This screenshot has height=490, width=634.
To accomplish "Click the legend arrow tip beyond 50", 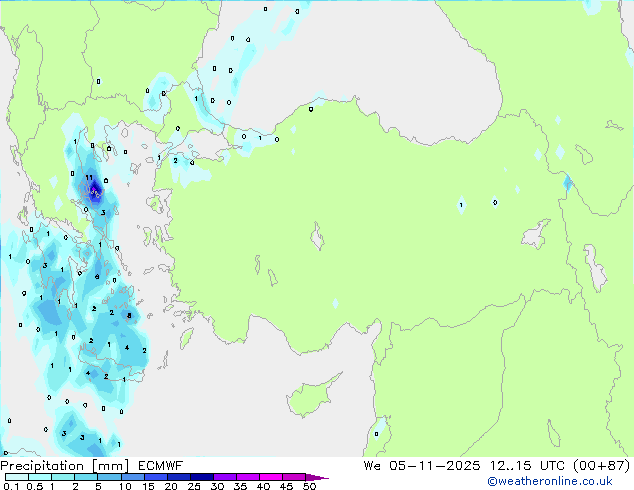I will tap(317, 477).
